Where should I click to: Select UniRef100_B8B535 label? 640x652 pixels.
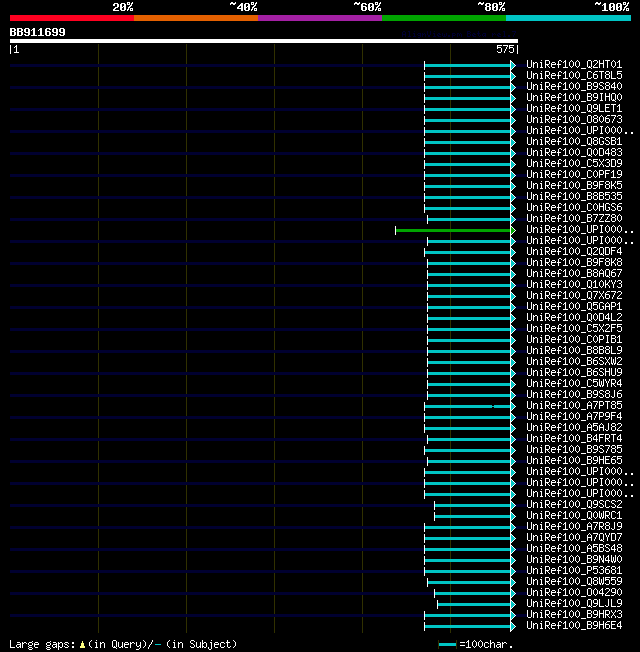(574, 196)
